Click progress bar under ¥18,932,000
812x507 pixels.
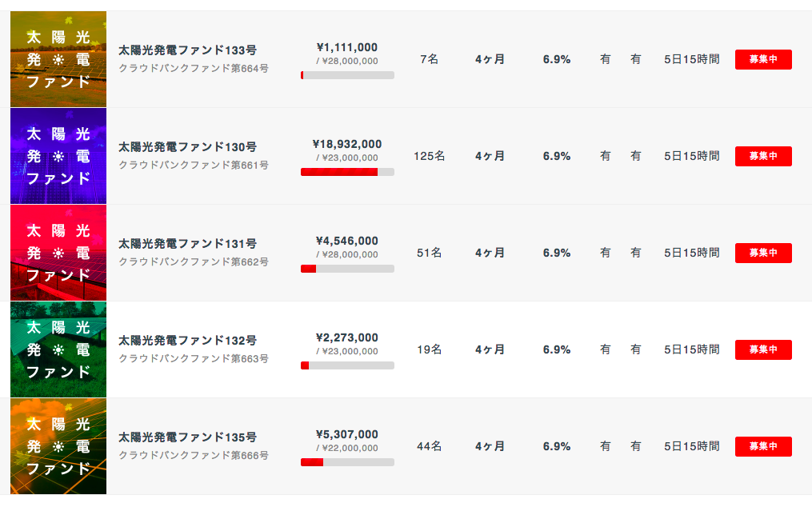coord(347,172)
